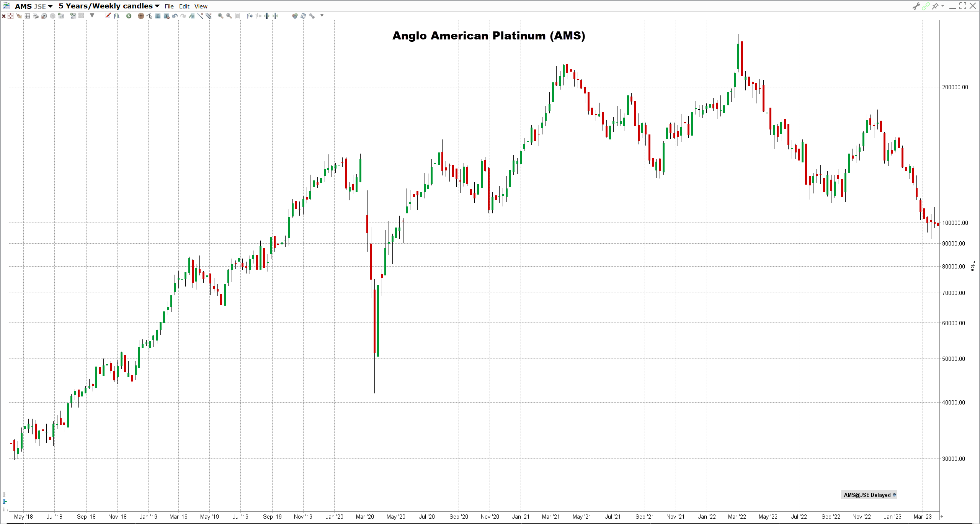980x524 pixels.
Task: Click the Jan '23 date axis label
Action: pos(892,517)
